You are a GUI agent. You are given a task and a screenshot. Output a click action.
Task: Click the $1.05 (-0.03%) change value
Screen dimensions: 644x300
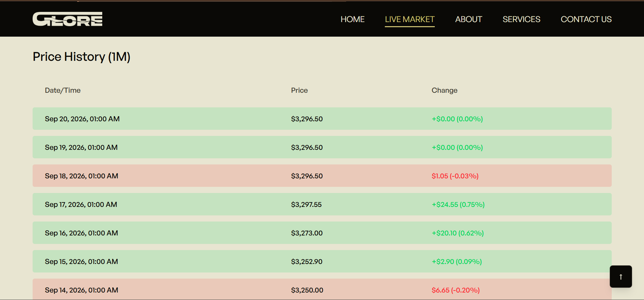tap(455, 176)
